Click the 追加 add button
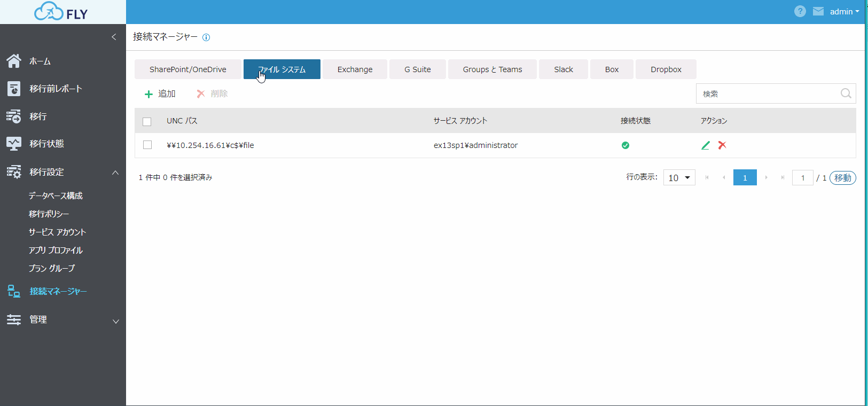868x406 pixels. [x=160, y=93]
